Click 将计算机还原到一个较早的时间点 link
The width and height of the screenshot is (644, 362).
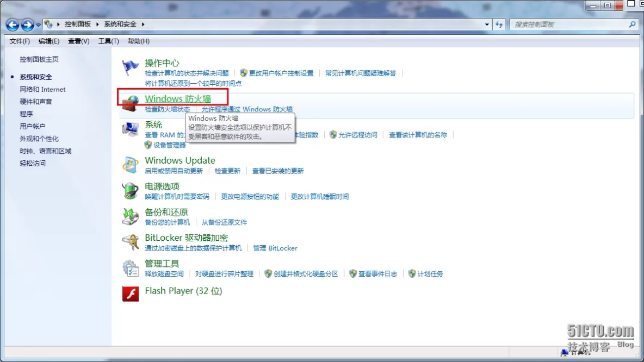coord(193,83)
